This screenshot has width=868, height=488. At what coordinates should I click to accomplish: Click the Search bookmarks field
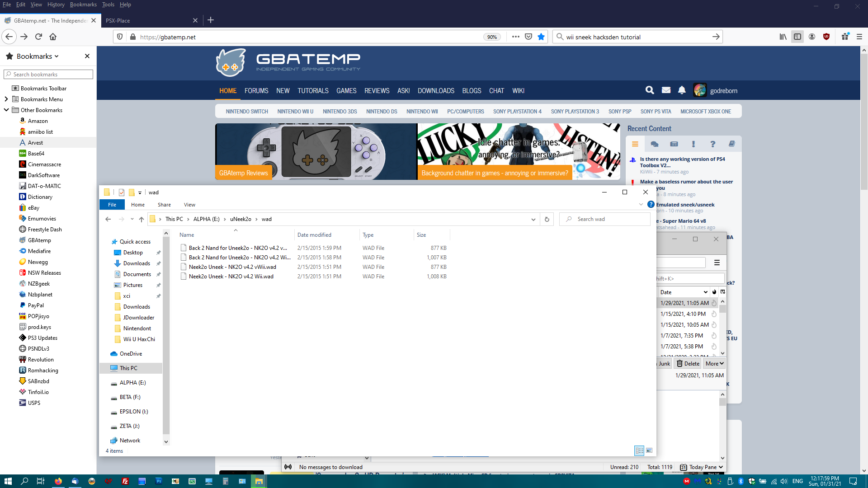(48, 74)
